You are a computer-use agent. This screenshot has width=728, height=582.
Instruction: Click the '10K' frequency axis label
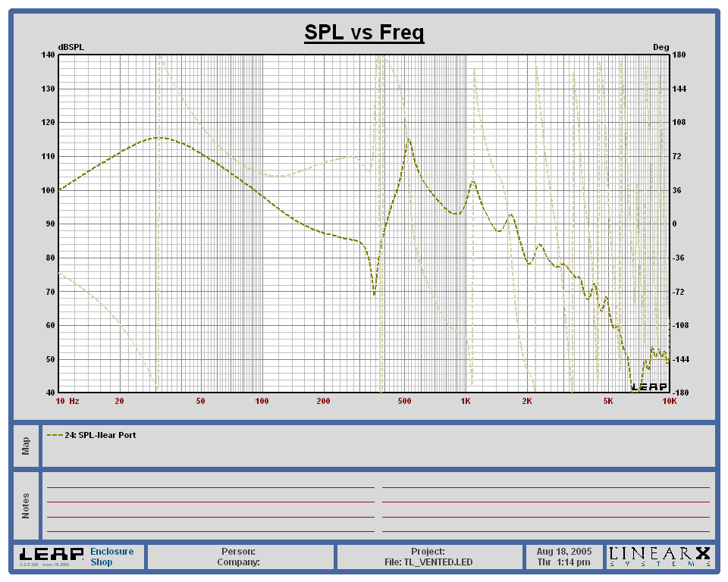(x=670, y=401)
